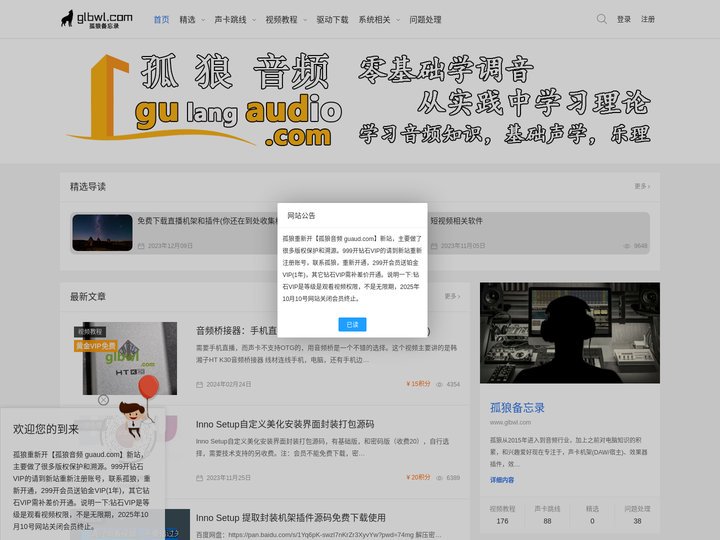
Task: Click the views eye icon beside 6389
Action: pos(439,478)
